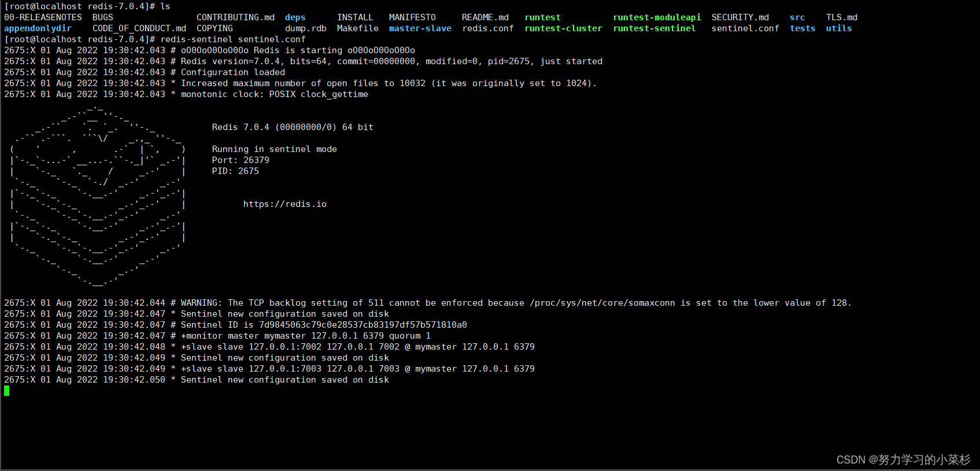Select the Sentinel ID log line
The image size is (980, 471).
click(x=235, y=325)
